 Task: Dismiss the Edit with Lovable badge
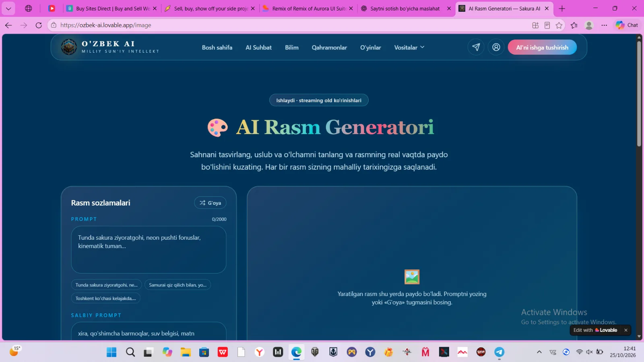coord(626,330)
